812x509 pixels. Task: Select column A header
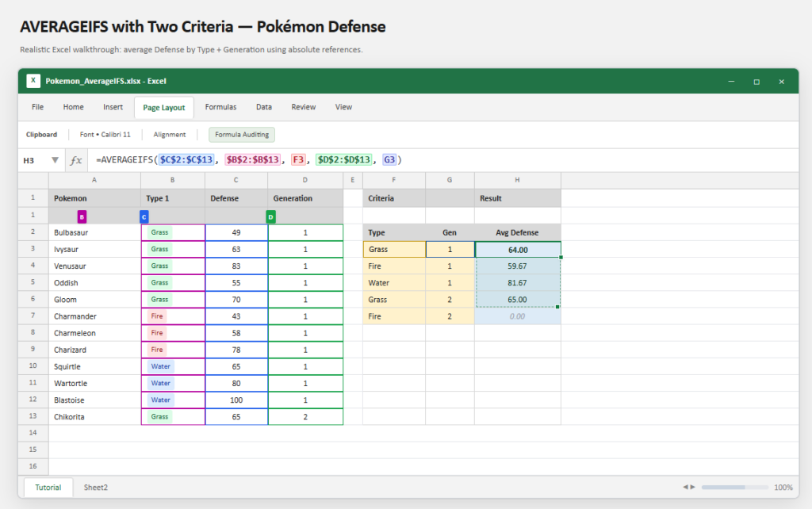[x=94, y=180]
